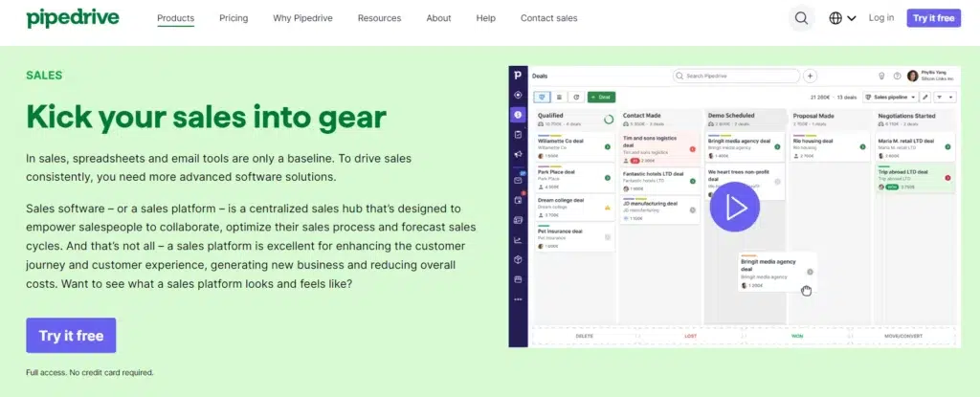Click the DELETE drop zone
The height and width of the screenshot is (397, 980).
pyautogui.click(x=585, y=337)
